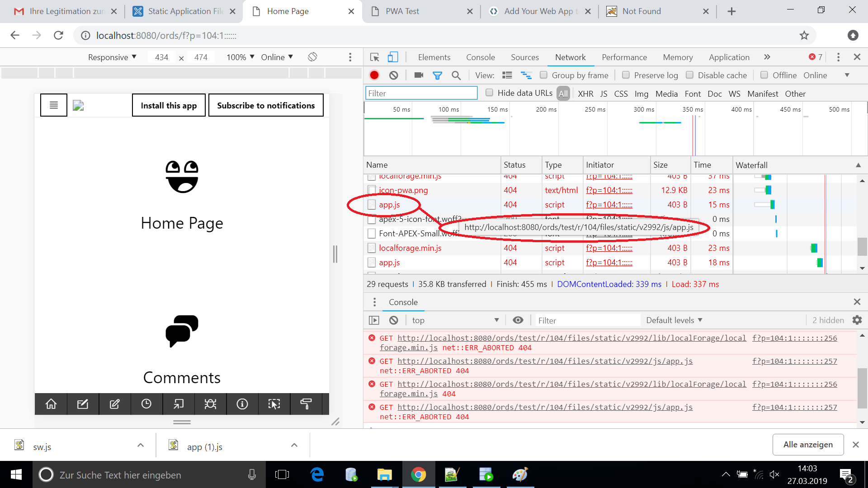This screenshot has width=868, height=488.
Task: Check the Disable cache option
Action: coord(690,75)
